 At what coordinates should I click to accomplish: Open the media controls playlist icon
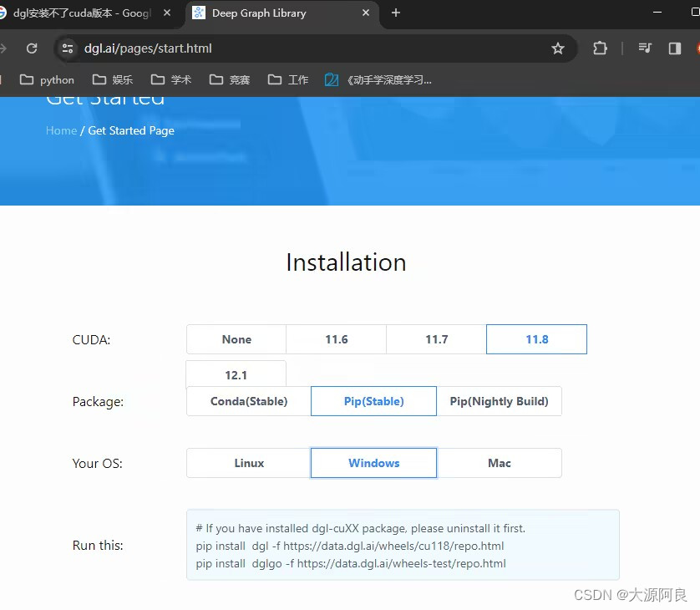point(645,48)
